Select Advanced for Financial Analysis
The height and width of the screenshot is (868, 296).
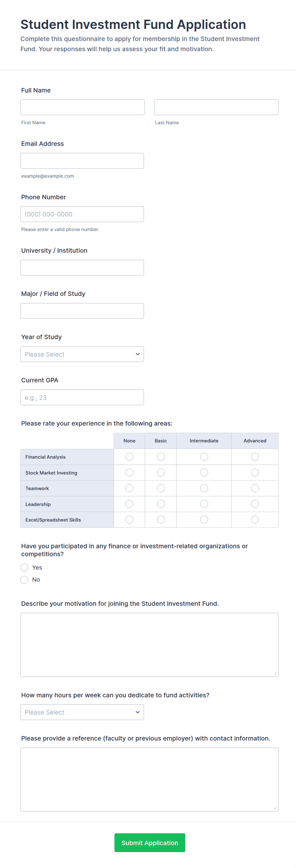(255, 457)
